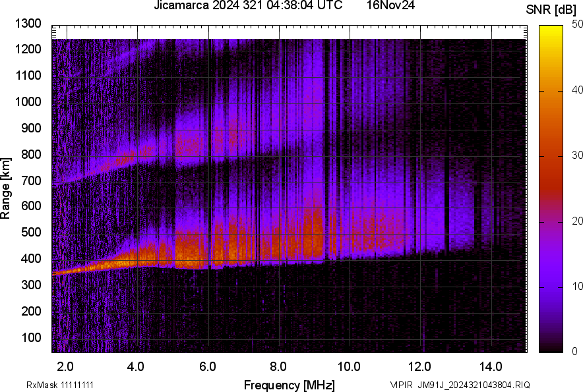The height and width of the screenshot is (392, 583).
Task: Click the 300 range tick label
Action: click(31, 285)
